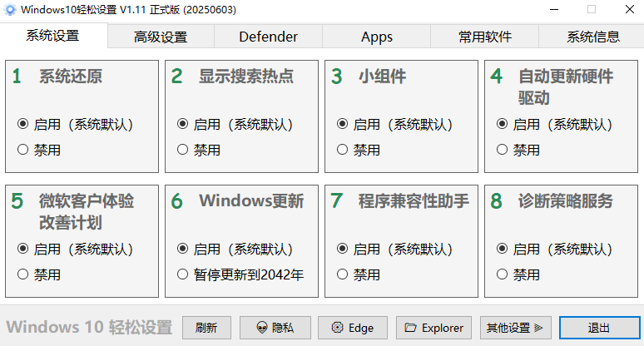Select 禁用 for 诊断策略服务
This screenshot has width=644, height=346.
(x=503, y=274)
